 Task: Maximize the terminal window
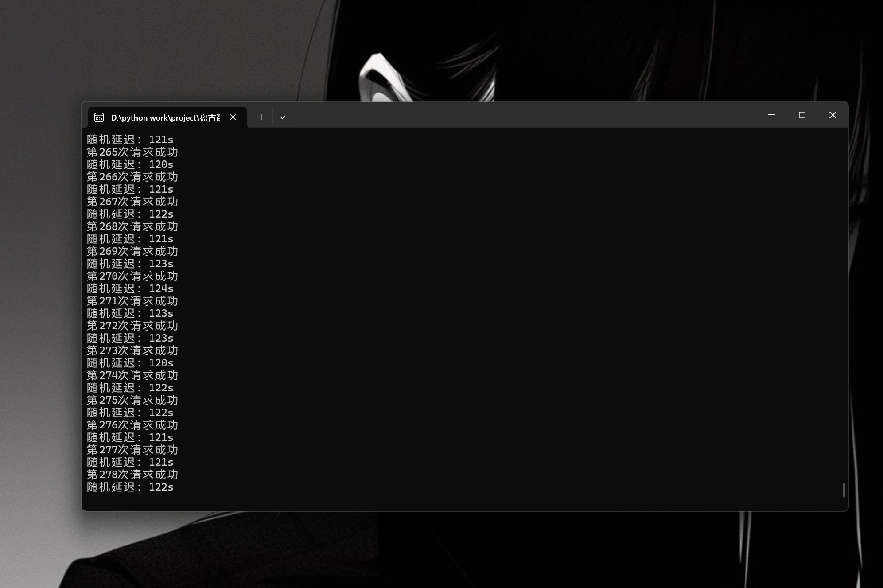point(802,115)
